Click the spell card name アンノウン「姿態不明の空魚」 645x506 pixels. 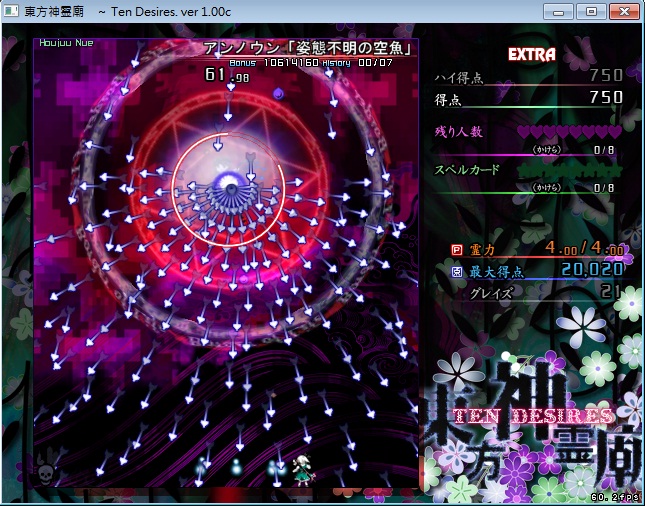click(x=308, y=48)
